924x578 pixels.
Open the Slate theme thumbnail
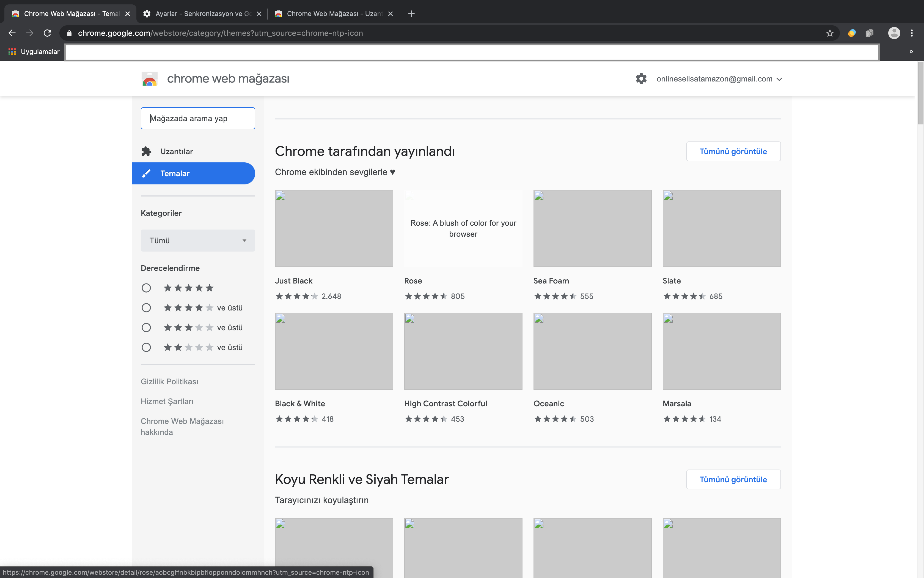point(722,228)
